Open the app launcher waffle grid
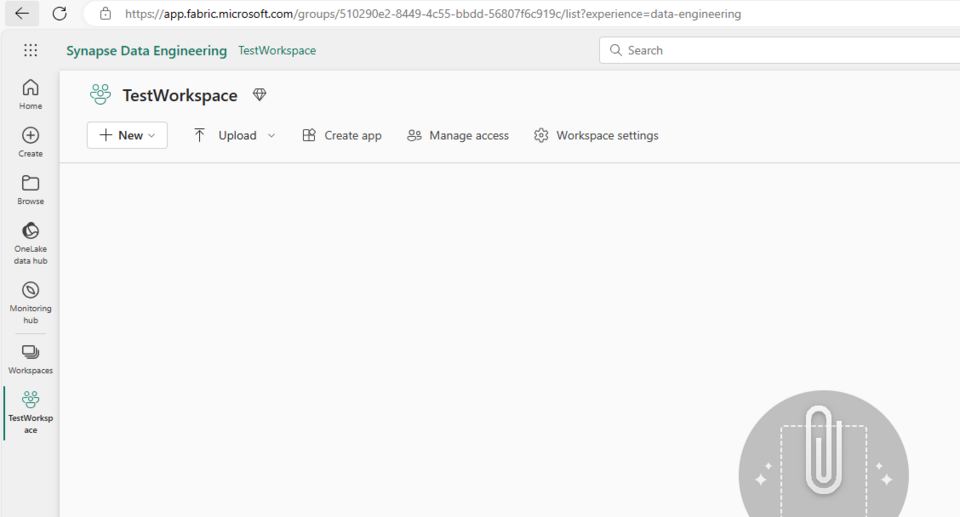The width and height of the screenshot is (960, 517). (x=30, y=50)
